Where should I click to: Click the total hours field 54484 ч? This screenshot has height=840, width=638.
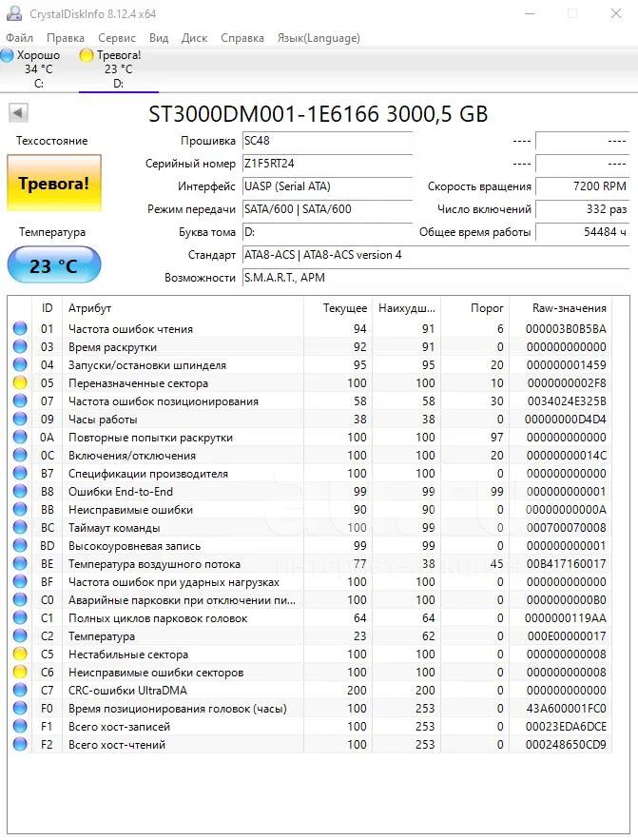coord(582,232)
